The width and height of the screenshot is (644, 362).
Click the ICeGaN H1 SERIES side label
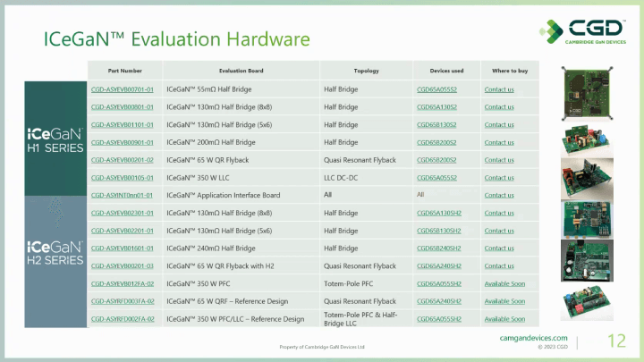pyautogui.click(x=55, y=139)
